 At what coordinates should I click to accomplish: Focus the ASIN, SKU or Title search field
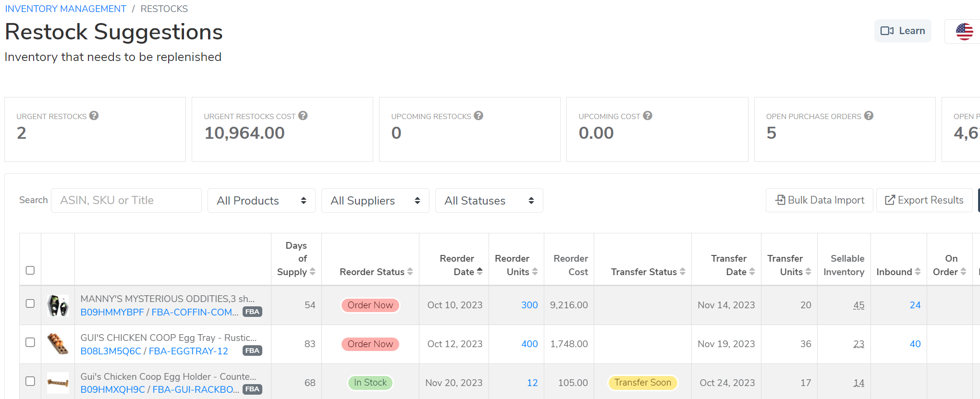pos(126,200)
